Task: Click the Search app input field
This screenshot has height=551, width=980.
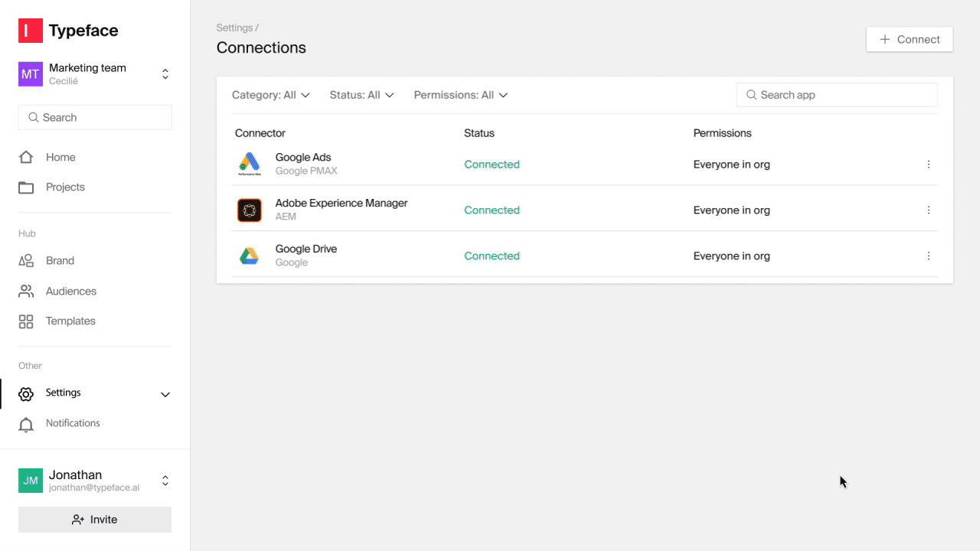Action: 837,95
